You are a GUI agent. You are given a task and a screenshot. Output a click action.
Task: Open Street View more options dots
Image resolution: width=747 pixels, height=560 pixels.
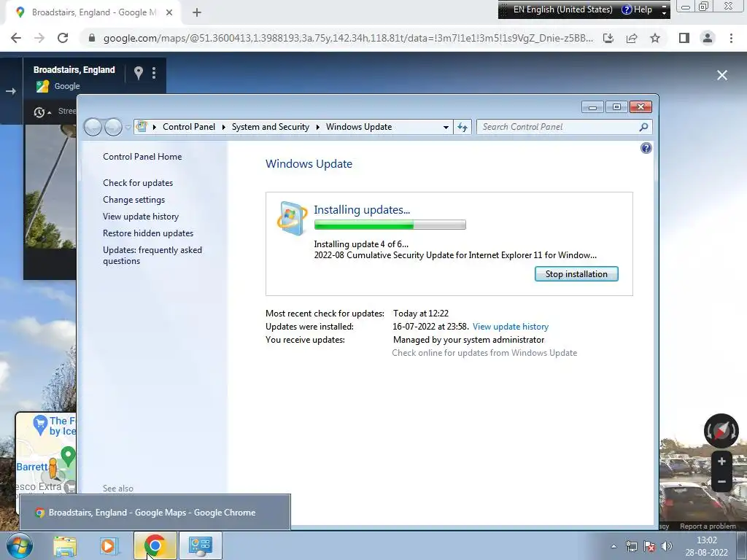pos(154,73)
